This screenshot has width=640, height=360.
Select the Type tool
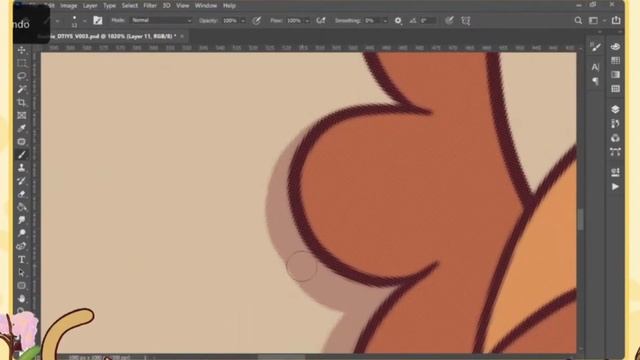click(22, 260)
